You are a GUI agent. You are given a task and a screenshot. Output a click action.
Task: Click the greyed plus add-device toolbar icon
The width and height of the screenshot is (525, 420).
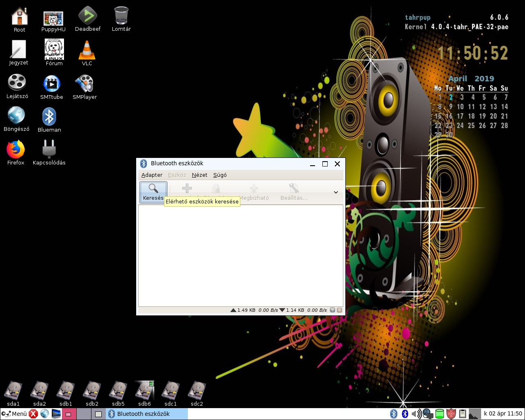[187, 189]
